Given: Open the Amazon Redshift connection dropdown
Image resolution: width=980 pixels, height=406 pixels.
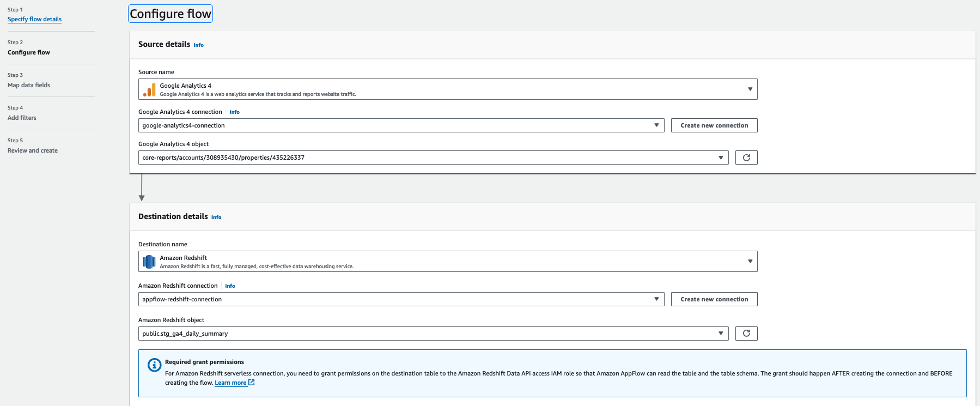Looking at the screenshot, I should click(x=401, y=299).
